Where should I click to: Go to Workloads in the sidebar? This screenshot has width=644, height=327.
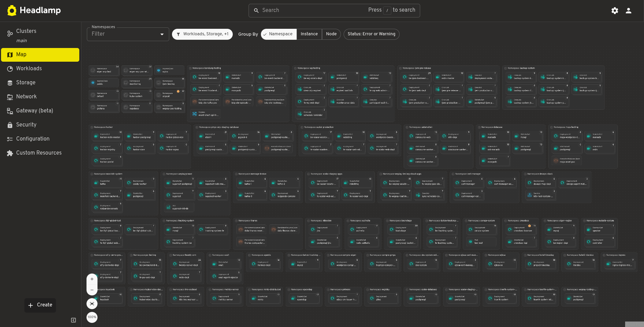coord(40,69)
